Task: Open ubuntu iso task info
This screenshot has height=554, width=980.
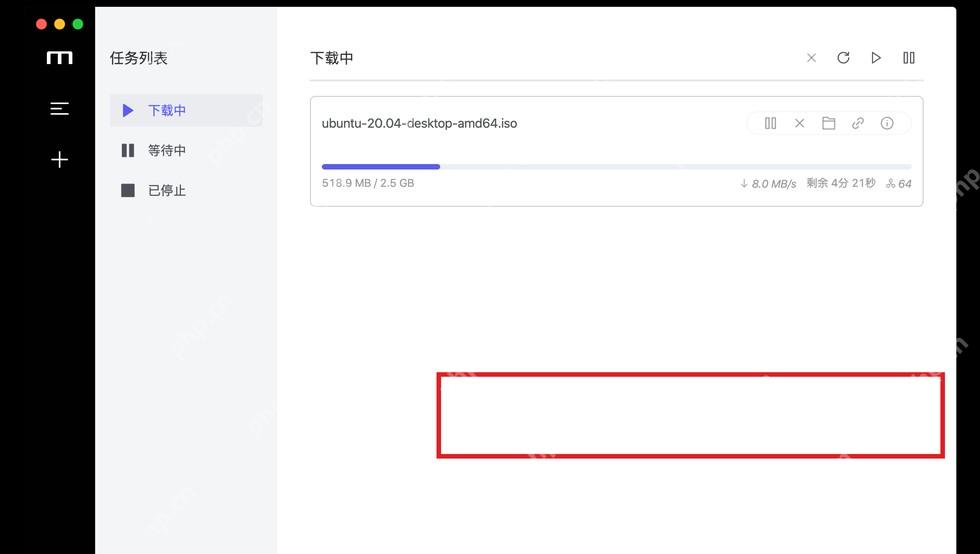Action: [x=887, y=123]
